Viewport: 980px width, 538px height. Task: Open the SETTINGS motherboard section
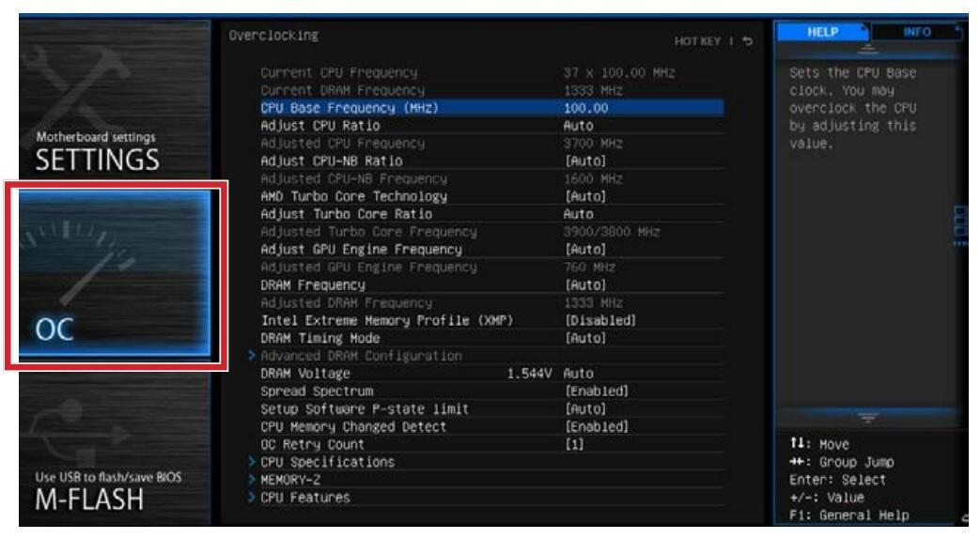click(115, 100)
